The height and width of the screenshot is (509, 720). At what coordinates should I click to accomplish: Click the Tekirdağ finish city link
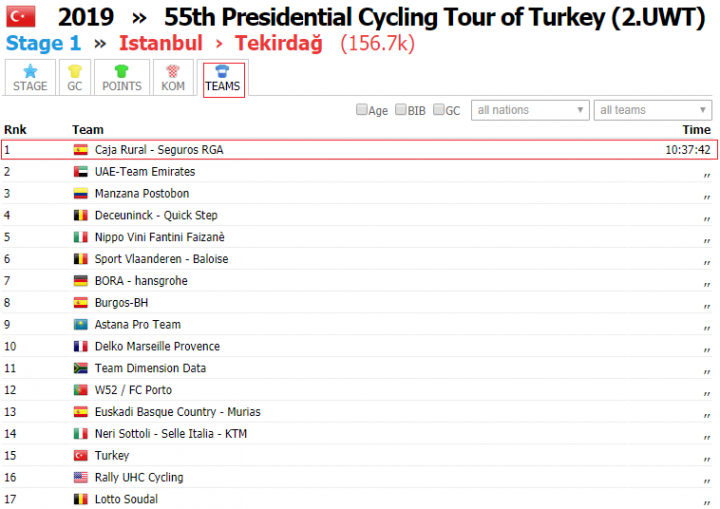point(279,44)
